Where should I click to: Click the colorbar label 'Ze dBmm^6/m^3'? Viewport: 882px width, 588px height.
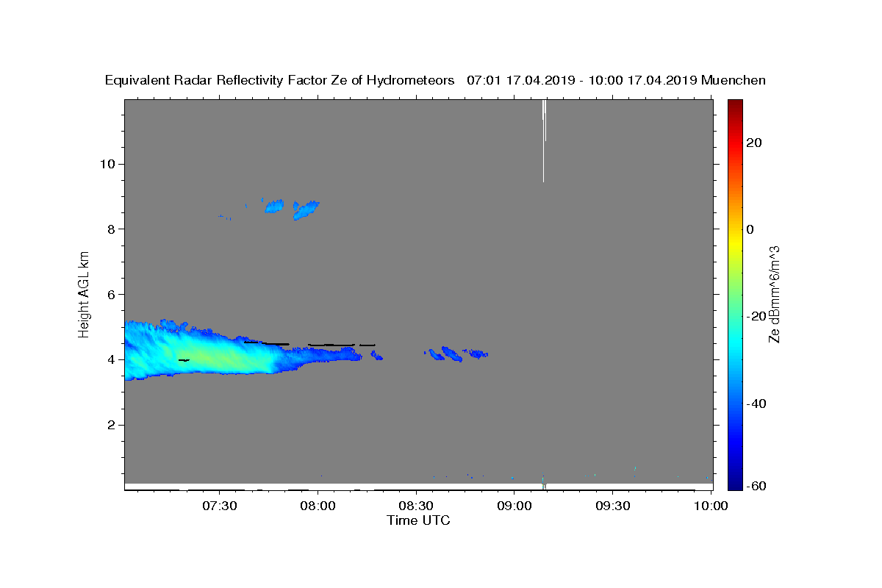pos(774,294)
